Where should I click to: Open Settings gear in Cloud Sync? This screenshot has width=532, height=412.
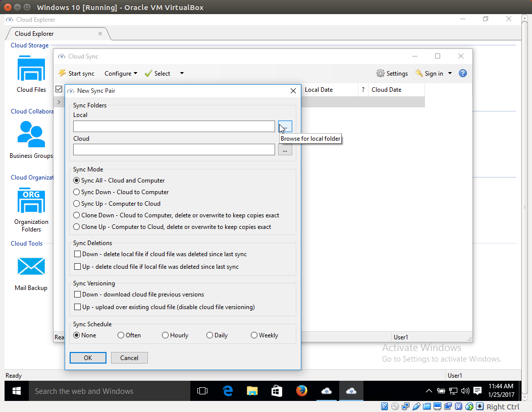pos(381,73)
